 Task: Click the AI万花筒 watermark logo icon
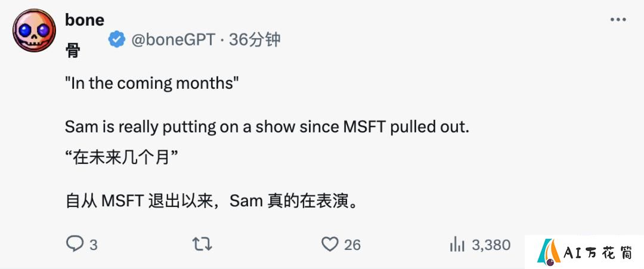[549, 252]
